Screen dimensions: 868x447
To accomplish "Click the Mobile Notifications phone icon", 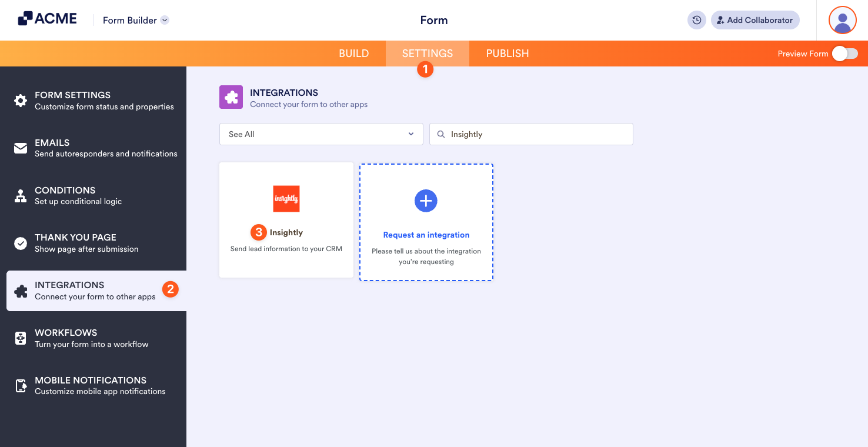I will point(21,386).
